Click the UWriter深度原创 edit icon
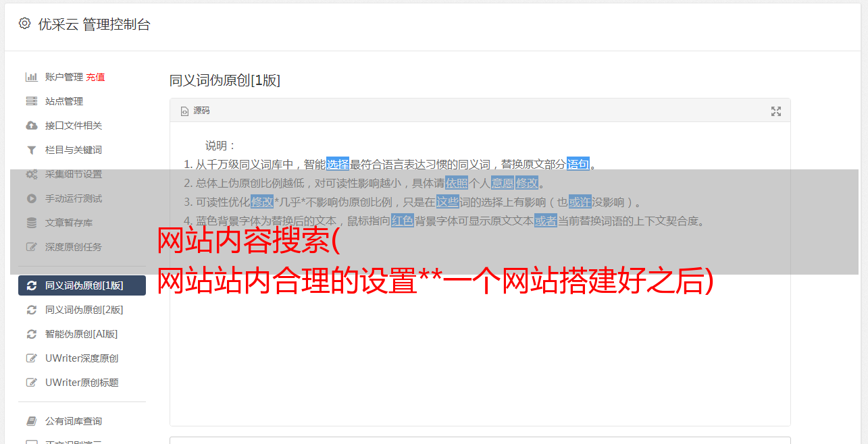 31,358
